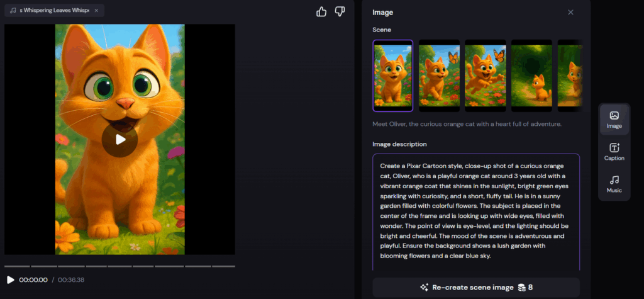Close the Whispering Leaves music tag
The image size is (644, 299).
(x=96, y=11)
